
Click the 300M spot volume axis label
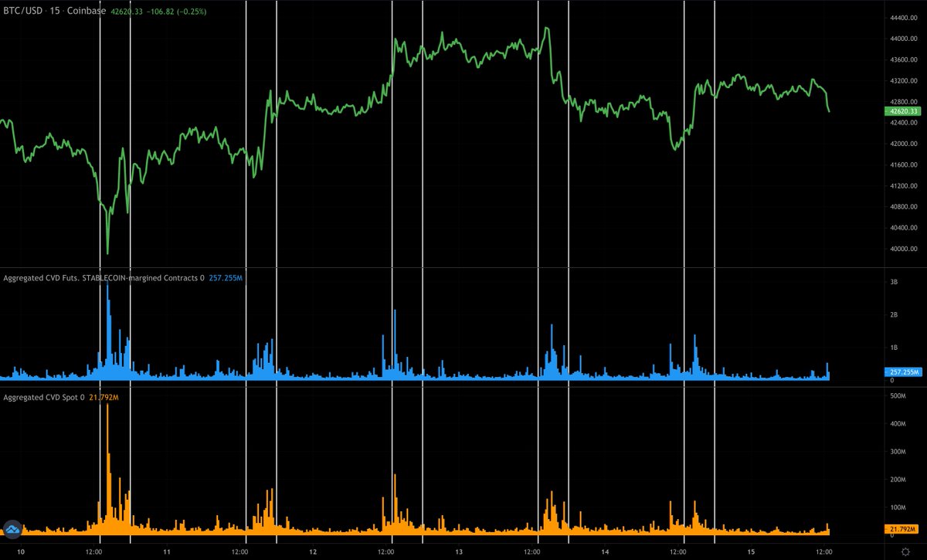click(x=897, y=451)
